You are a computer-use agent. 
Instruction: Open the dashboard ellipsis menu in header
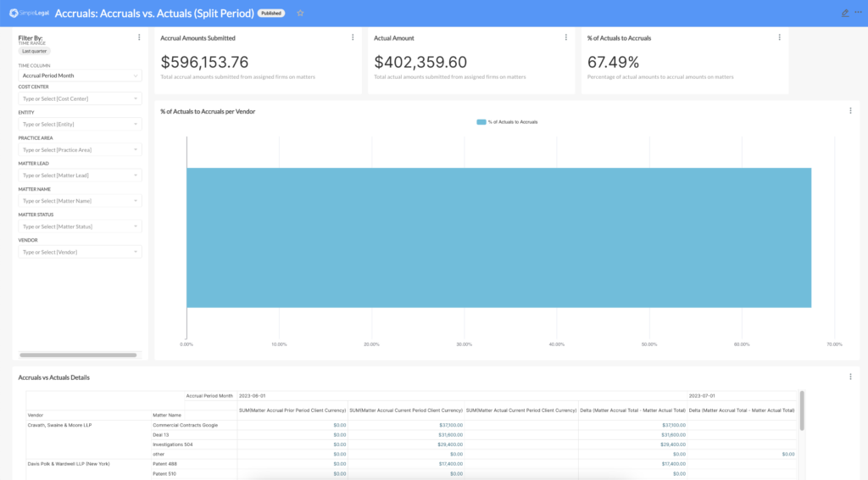tap(859, 13)
